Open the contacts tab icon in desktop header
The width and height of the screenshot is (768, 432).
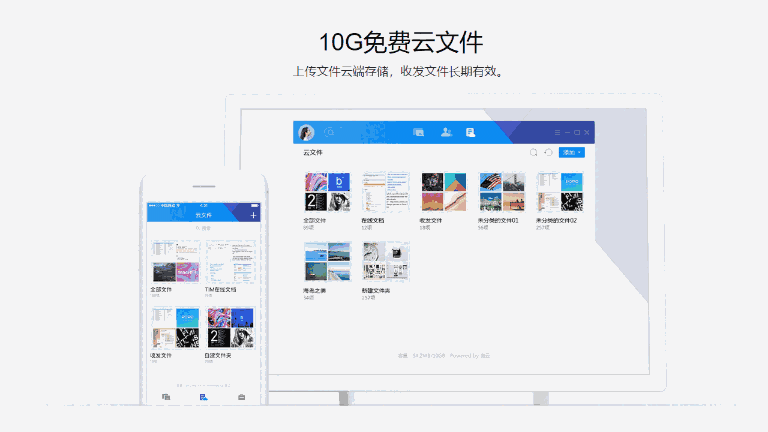446,132
